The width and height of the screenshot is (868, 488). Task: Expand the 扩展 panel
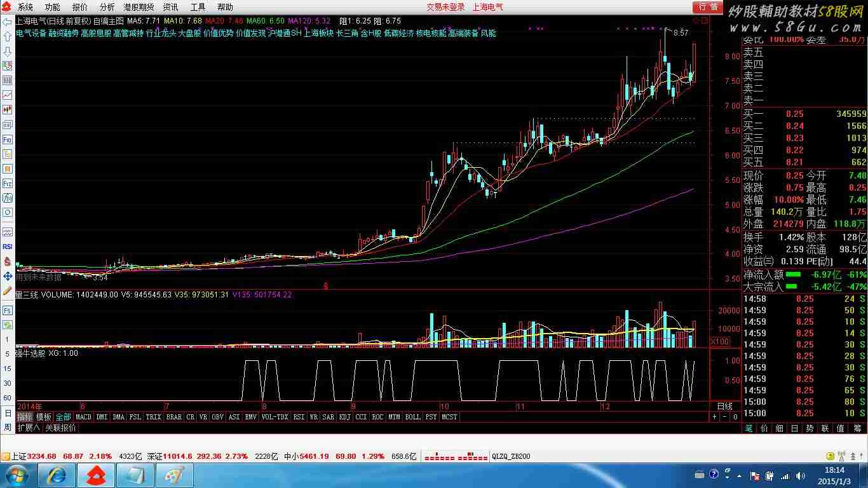[28, 428]
